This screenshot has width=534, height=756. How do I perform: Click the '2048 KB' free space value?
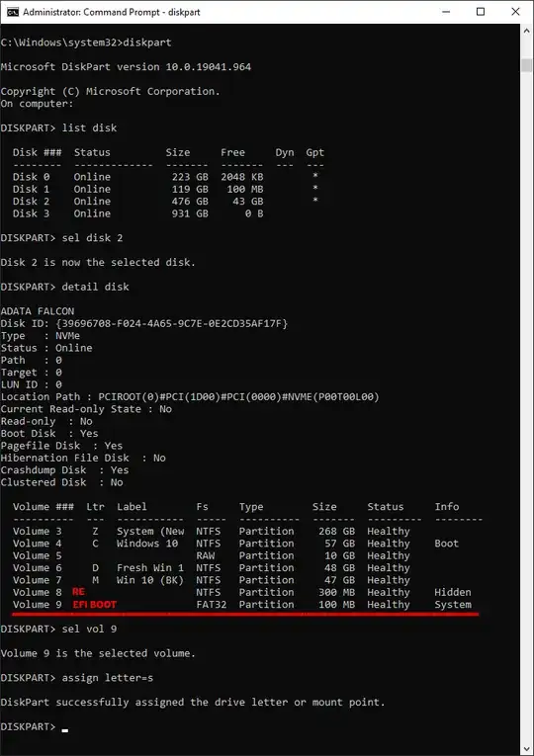(x=242, y=177)
